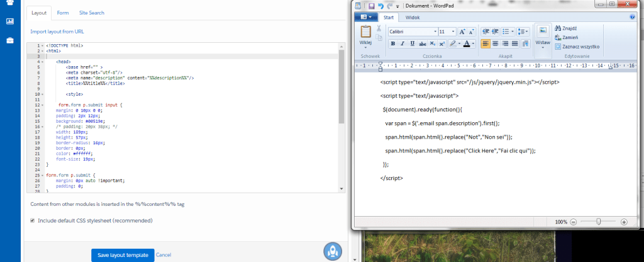Open the Site Search tab

pos(92,13)
